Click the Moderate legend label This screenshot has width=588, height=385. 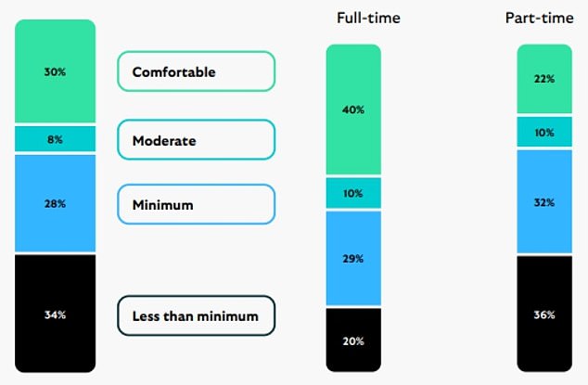click(x=196, y=140)
